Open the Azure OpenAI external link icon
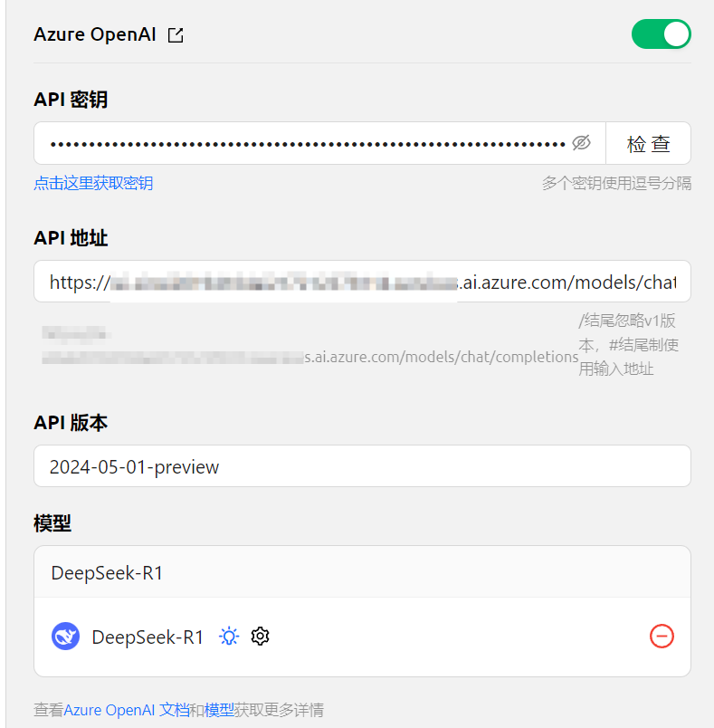714x728 pixels. (176, 34)
